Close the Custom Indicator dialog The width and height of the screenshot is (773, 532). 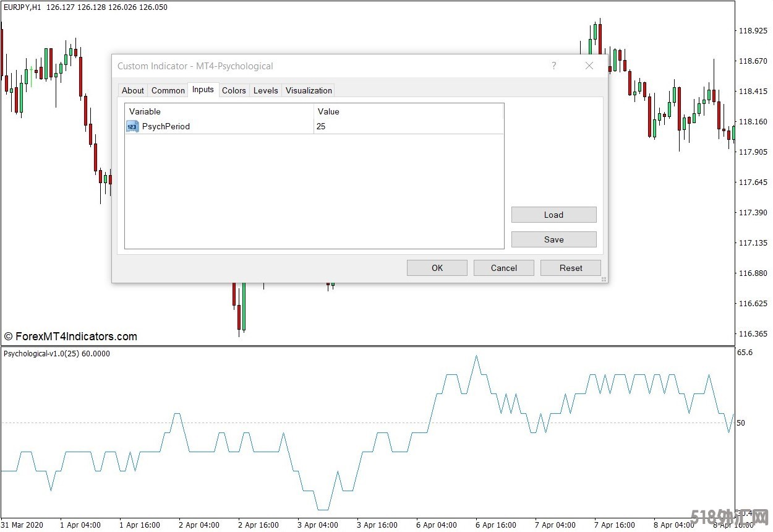pos(589,66)
